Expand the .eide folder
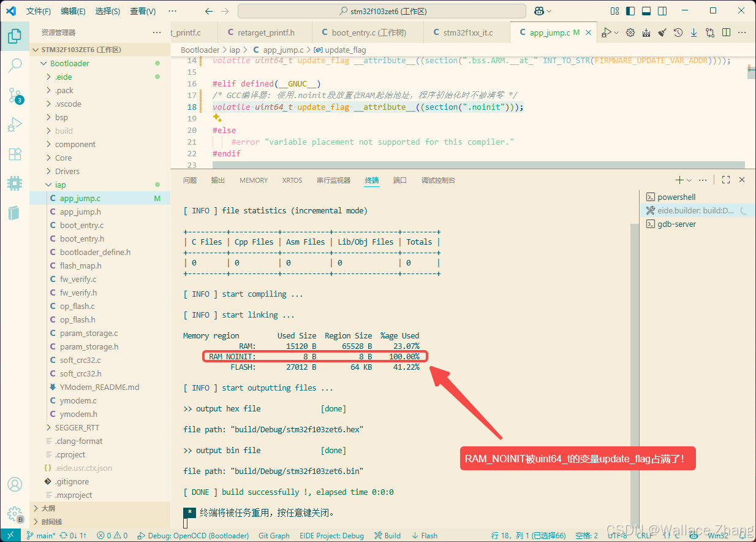This screenshot has width=756, height=542. coord(100,77)
